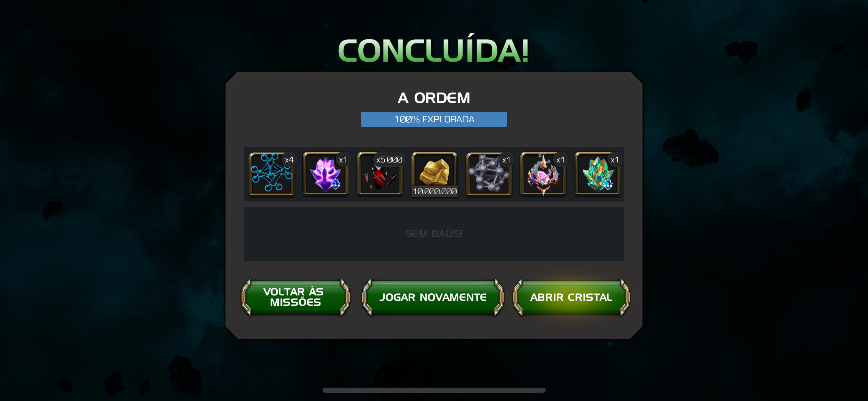Tap the blue catalyst reward icon
868x401 pixels.
(x=272, y=174)
